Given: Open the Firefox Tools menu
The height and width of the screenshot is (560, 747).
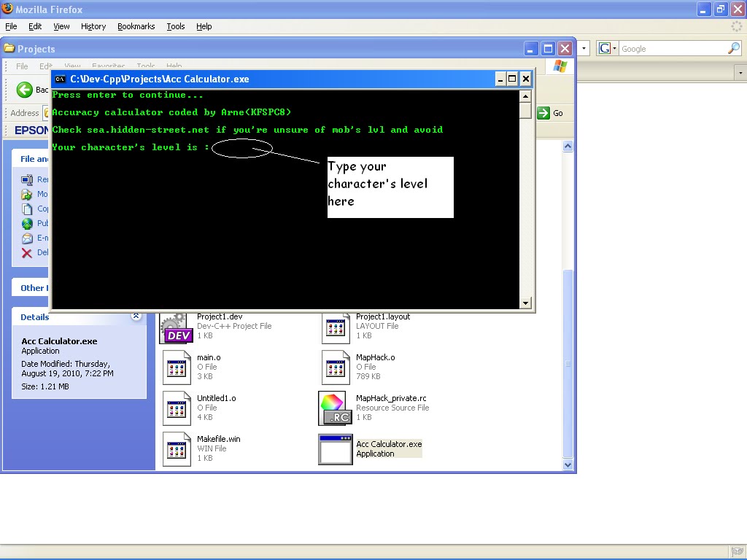Looking at the screenshot, I should (x=176, y=27).
